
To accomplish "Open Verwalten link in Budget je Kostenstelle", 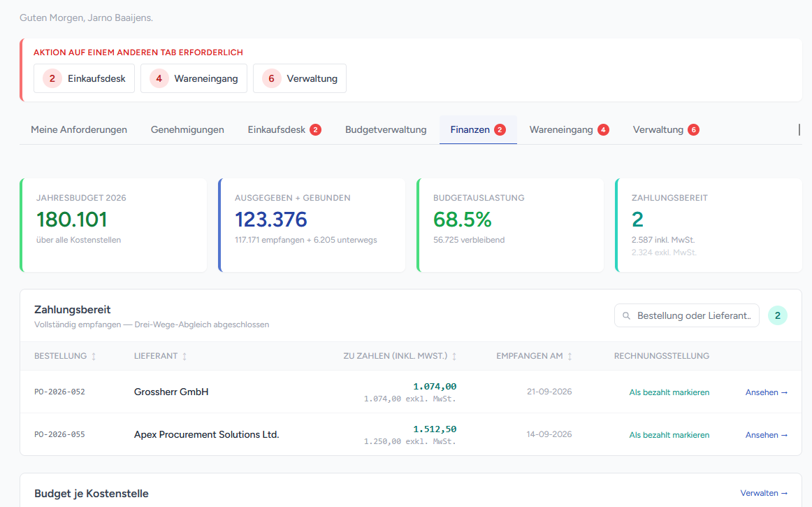I will [764, 493].
